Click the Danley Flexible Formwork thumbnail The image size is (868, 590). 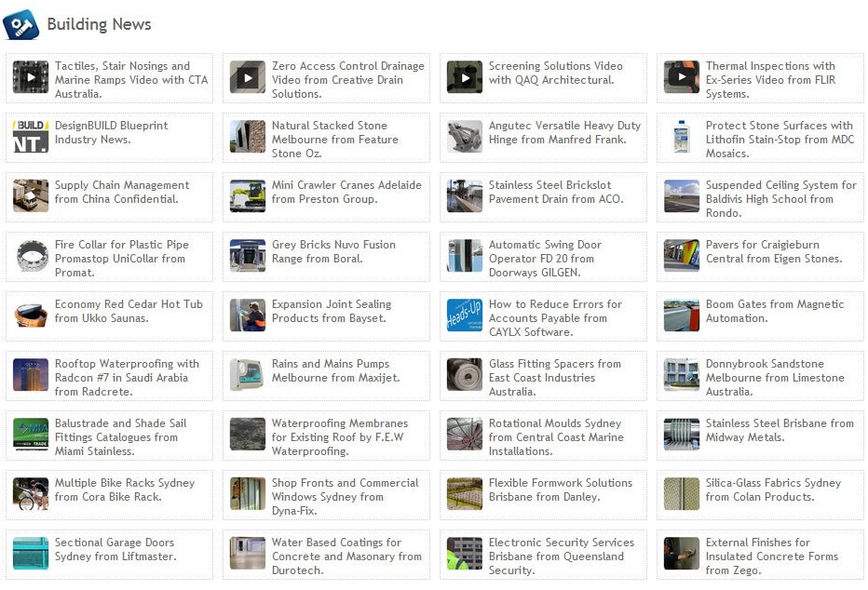(465, 494)
